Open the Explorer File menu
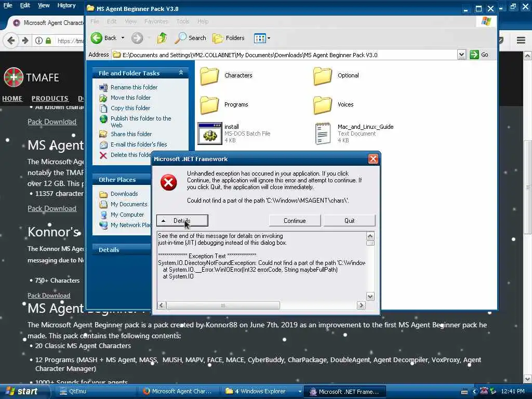Image resolution: width=532 pixels, height=399 pixels. 95,21
